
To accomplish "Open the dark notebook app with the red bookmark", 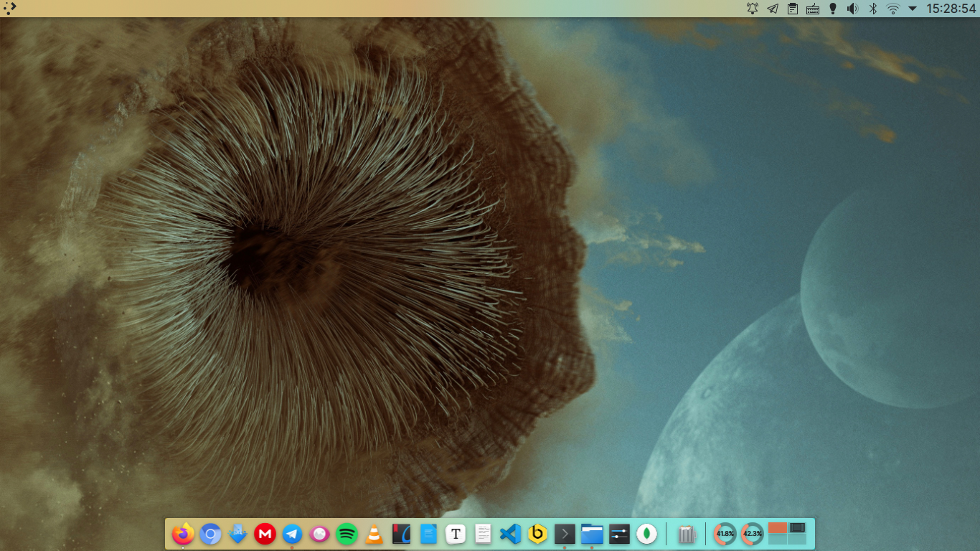I will point(401,534).
